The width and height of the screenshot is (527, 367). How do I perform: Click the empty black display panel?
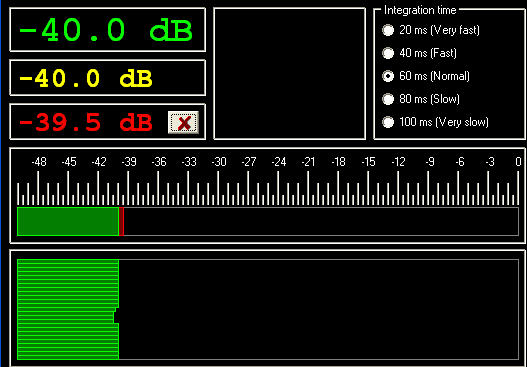click(x=290, y=74)
